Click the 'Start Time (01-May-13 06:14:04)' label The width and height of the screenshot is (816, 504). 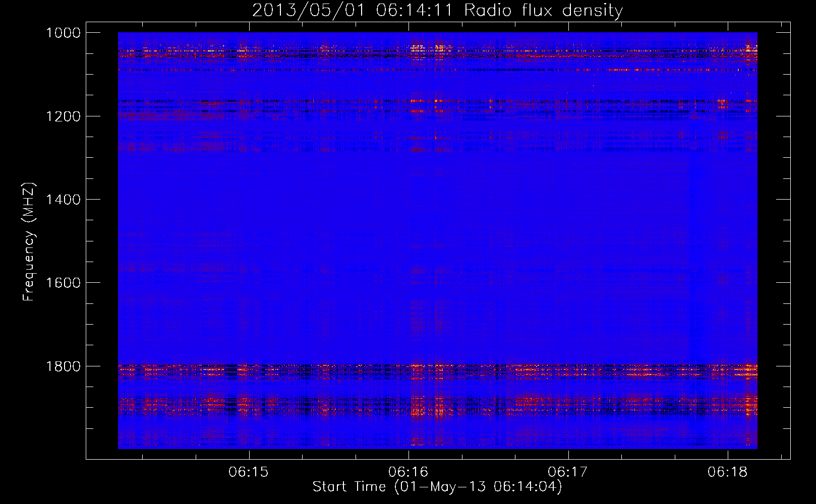(437, 487)
